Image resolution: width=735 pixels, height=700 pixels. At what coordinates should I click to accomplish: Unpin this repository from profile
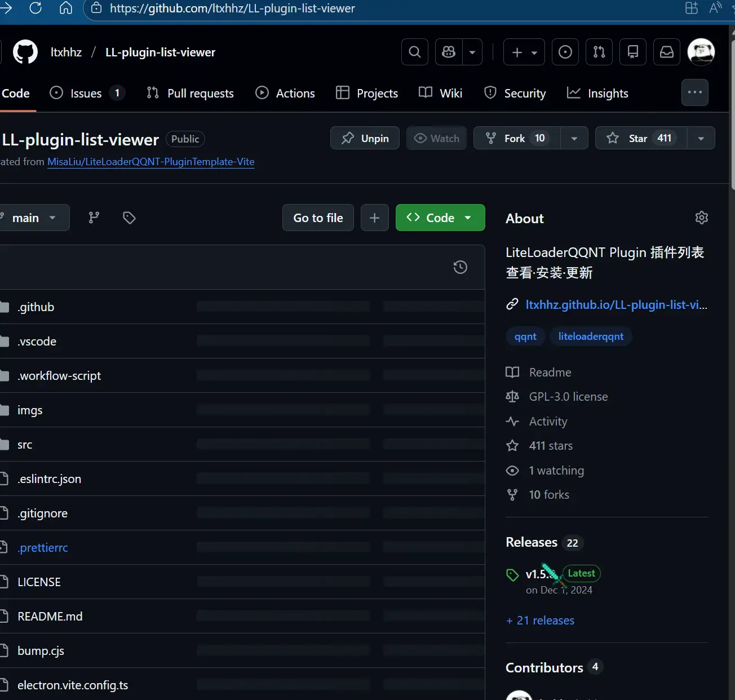click(x=365, y=138)
